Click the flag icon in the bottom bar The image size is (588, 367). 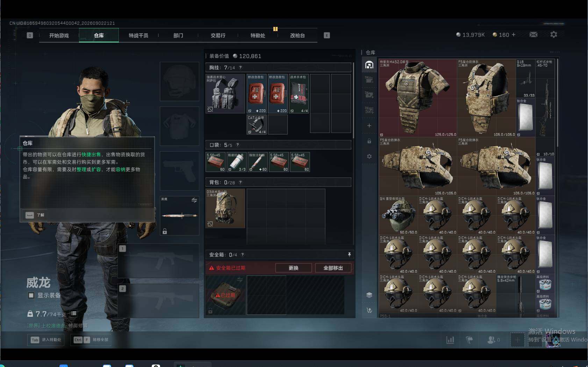click(469, 339)
